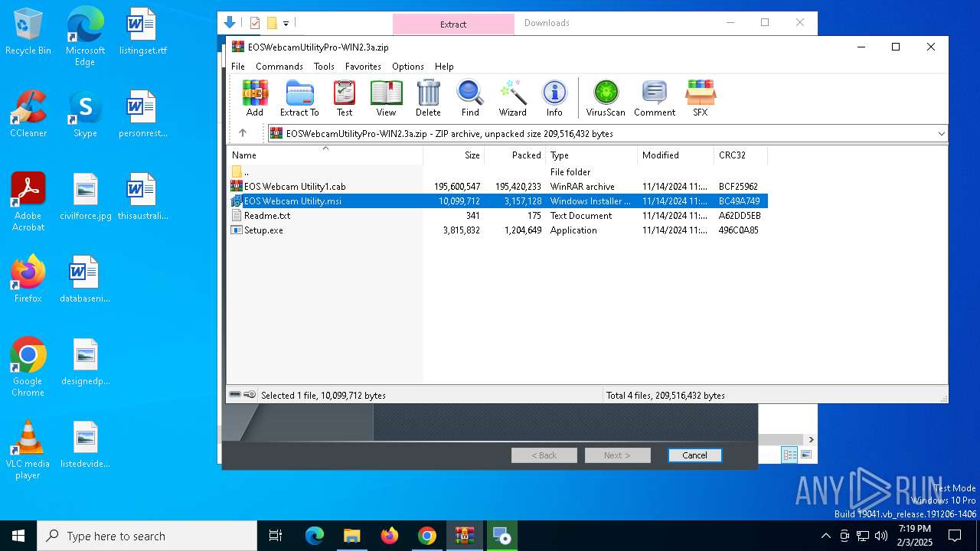The height and width of the screenshot is (551, 980).
Task: Launch the Wizard tool
Action: [x=512, y=98]
